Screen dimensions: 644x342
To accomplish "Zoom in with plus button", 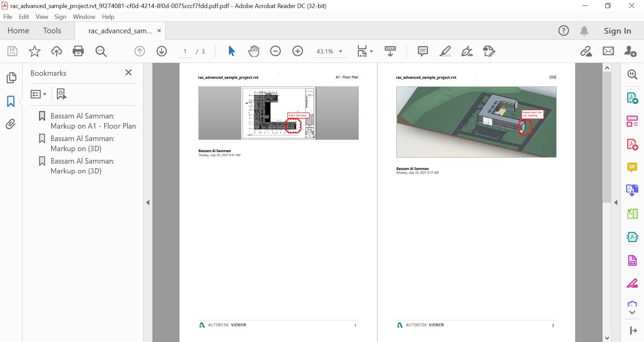I will tap(297, 51).
